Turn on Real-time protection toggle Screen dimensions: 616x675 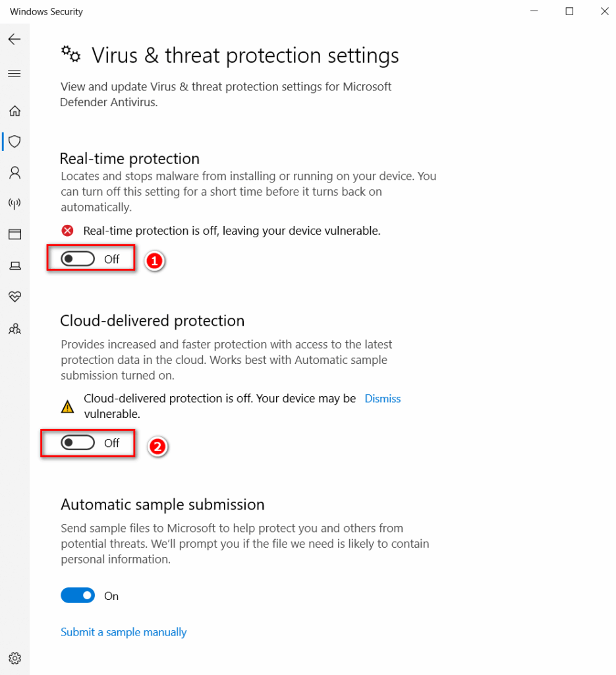point(78,259)
